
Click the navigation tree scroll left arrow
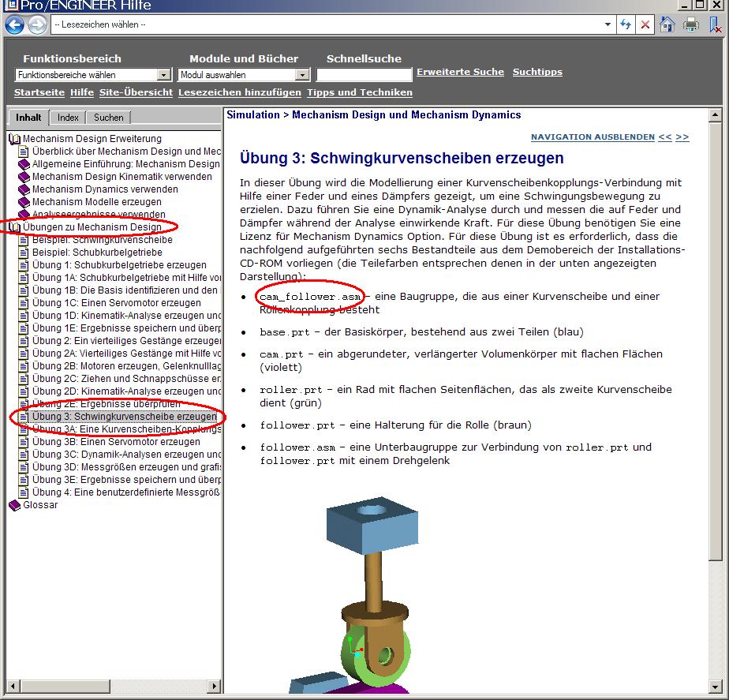click(13, 686)
